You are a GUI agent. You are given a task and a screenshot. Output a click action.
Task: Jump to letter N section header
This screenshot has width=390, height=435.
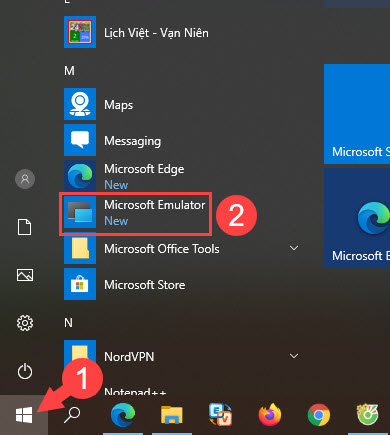[x=68, y=323]
